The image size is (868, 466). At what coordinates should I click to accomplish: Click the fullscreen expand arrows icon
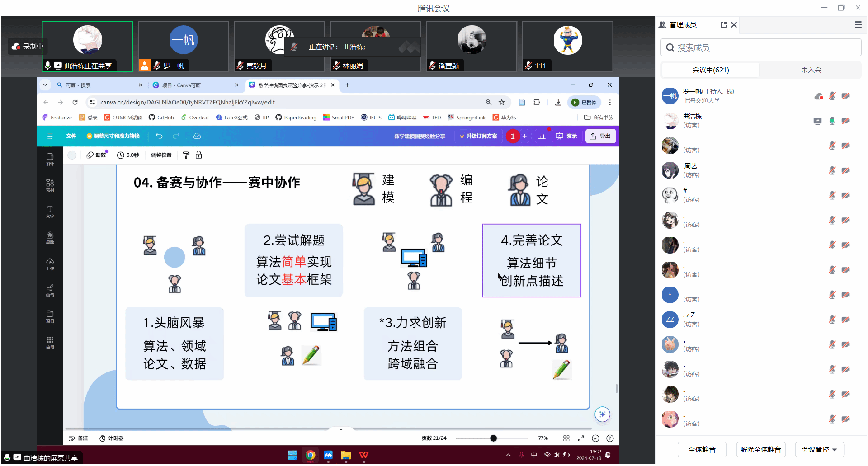coord(581,438)
